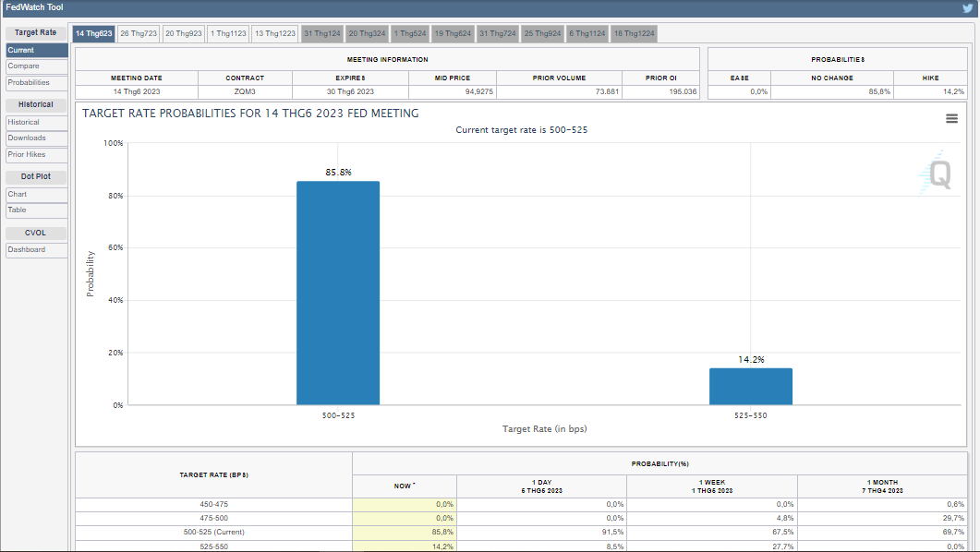
Task: Switch to the 1 Thg524 meeting tab
Action: click(410, 34)
